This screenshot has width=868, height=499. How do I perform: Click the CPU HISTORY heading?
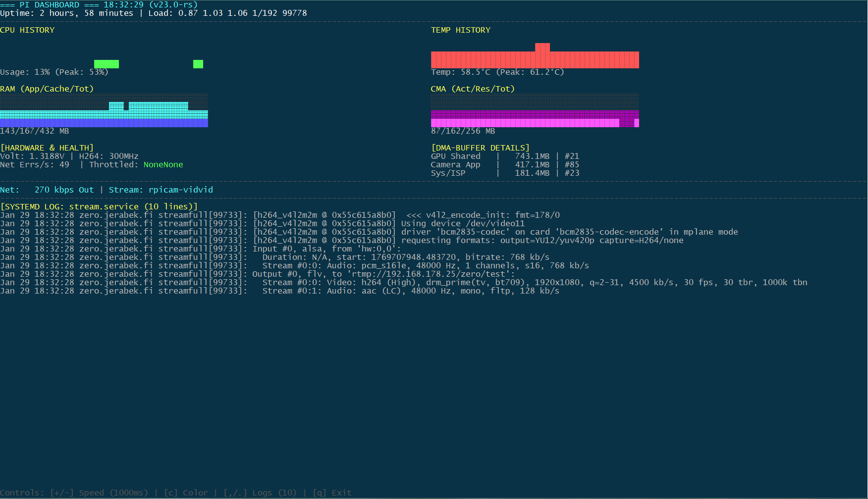27,30
